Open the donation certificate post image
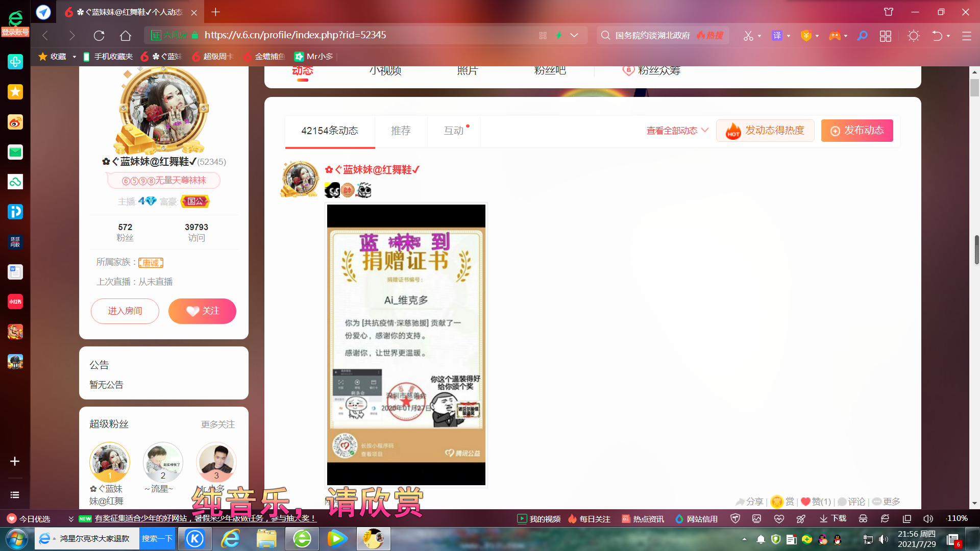 click(406, 345)
